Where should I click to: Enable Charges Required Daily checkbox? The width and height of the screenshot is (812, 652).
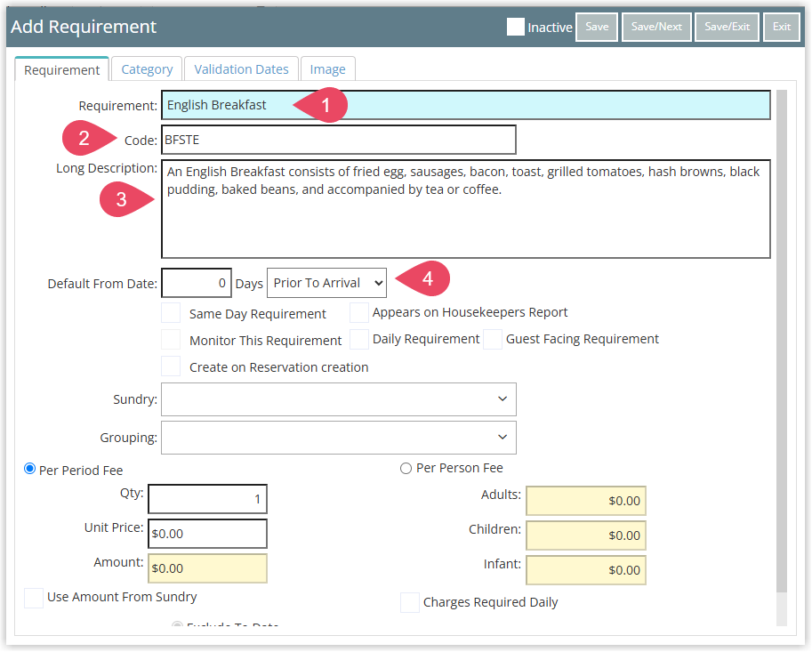coord(410,603)
